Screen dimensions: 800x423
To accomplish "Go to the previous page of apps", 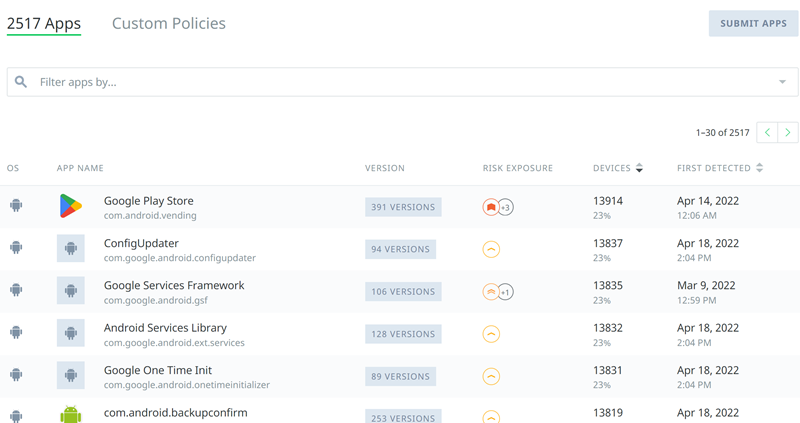I will [x=767, y=133].
